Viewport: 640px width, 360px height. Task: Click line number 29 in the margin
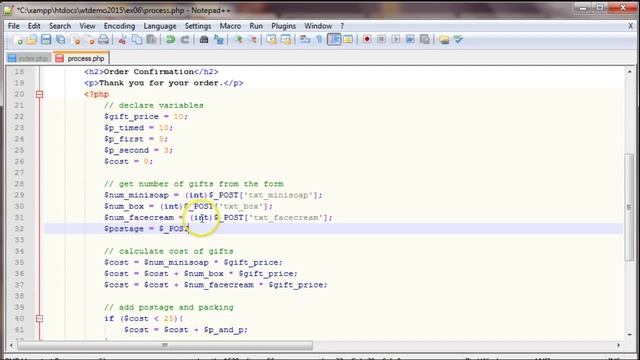click(x=19, y=195)
